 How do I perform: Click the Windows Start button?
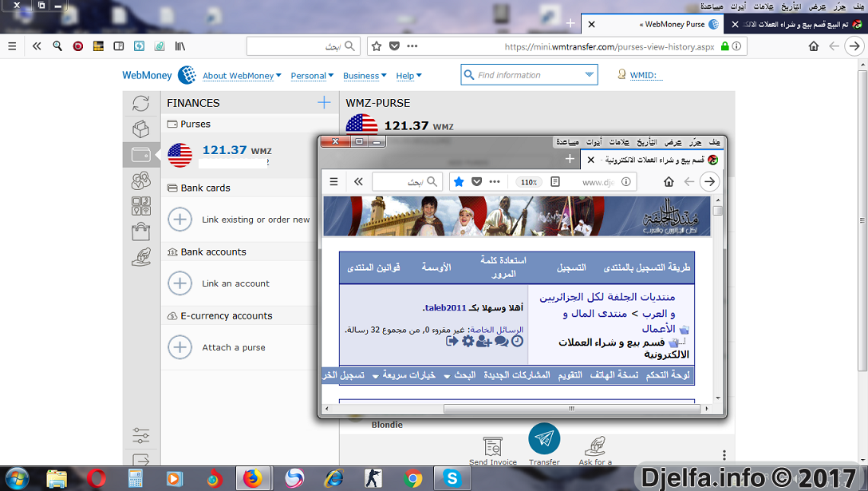coord(17,478)
